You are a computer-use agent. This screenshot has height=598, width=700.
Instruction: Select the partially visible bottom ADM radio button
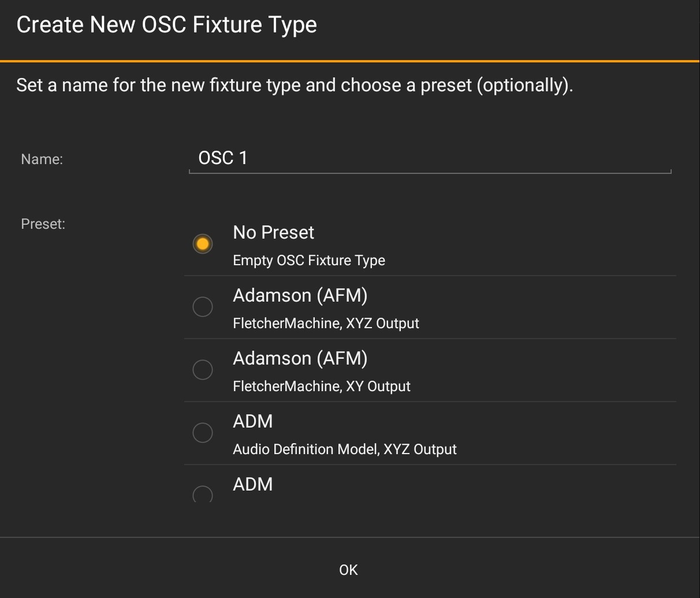202,495
